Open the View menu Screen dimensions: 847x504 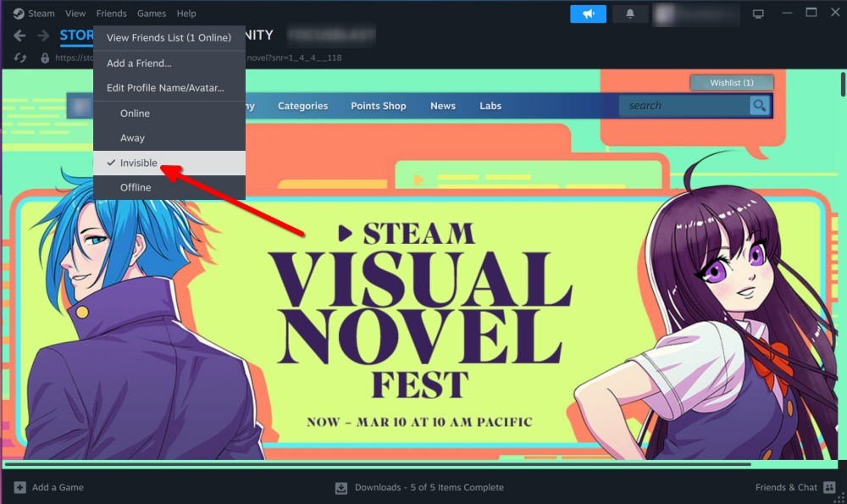click(75, 14)
